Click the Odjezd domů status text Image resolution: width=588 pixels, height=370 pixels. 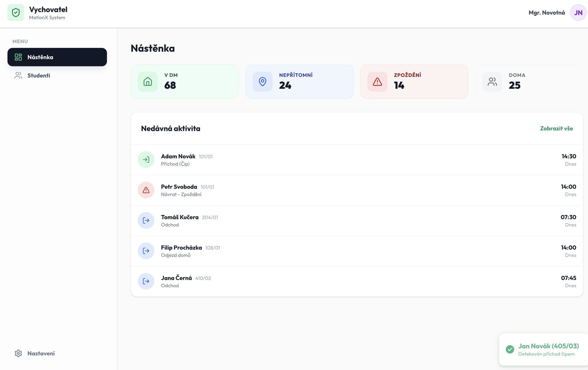[176, 255]
